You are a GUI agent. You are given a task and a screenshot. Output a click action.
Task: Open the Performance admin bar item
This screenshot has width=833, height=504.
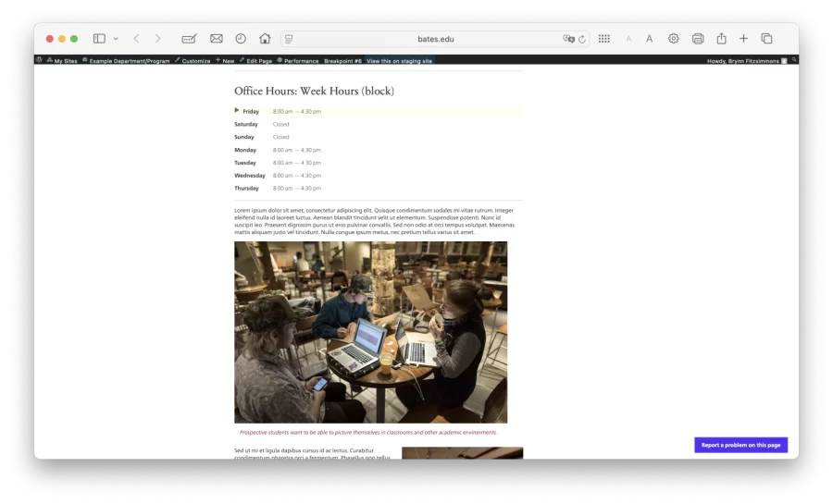(x=297, y=60)
